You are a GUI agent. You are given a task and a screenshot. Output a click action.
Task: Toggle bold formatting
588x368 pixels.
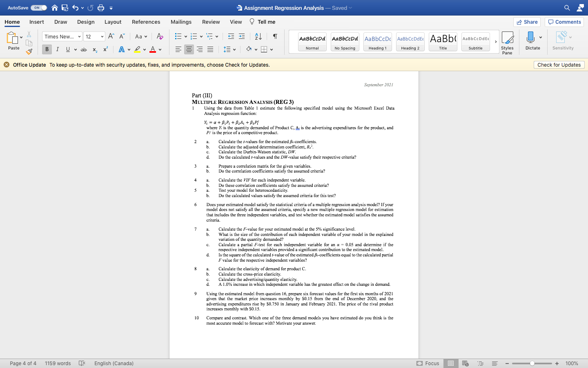pos(47,49)
